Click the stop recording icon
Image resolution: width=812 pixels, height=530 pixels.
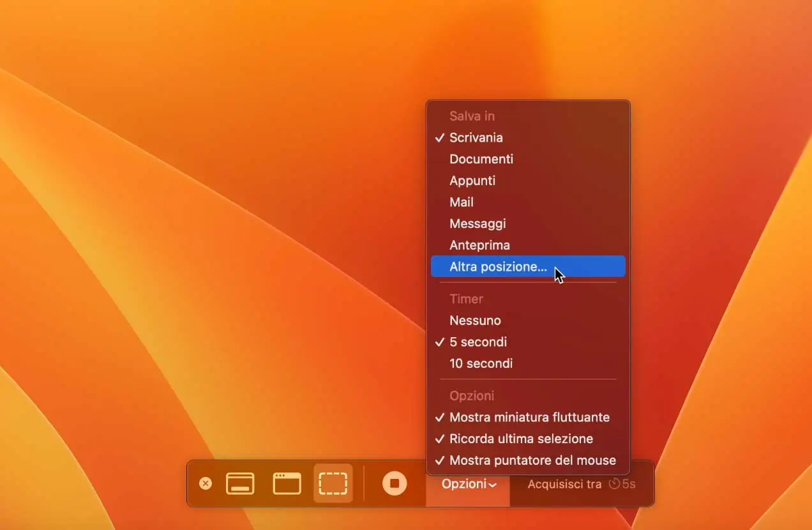tap(394, 483)
